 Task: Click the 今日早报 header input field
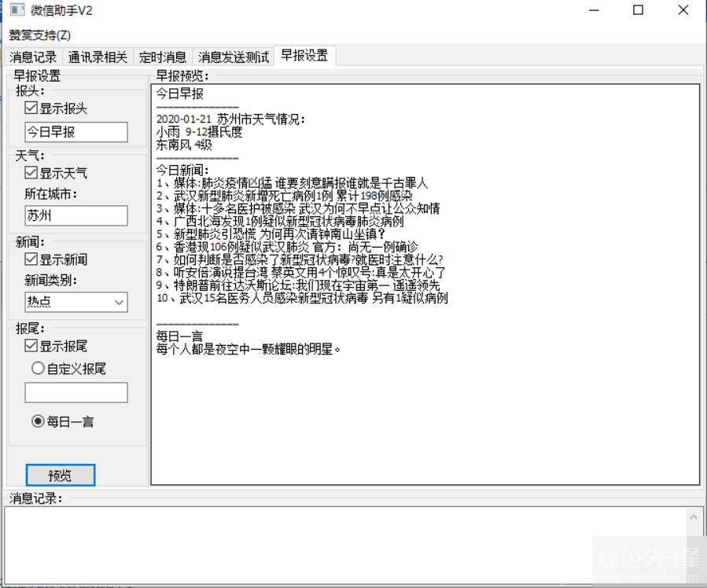point(76,132)
